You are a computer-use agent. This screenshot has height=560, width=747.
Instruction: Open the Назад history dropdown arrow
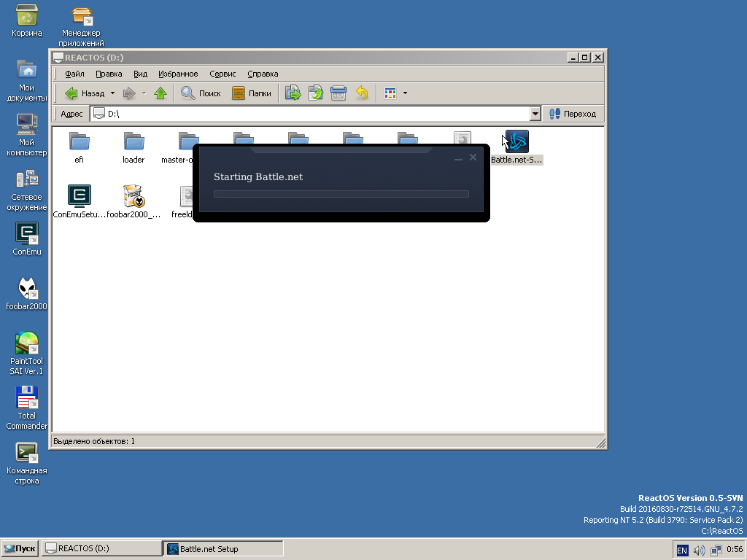[x=113, y=93]
